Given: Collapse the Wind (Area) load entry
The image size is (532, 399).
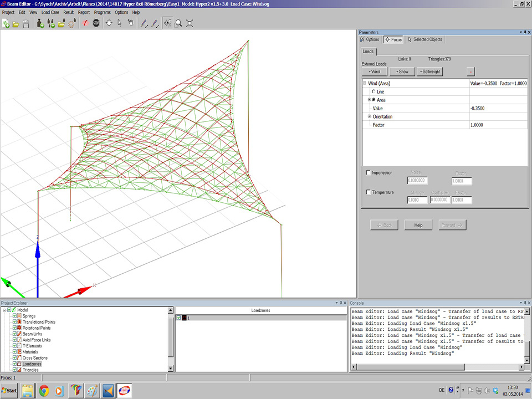Looking at the screenshot, I should (x=365, y=83).
